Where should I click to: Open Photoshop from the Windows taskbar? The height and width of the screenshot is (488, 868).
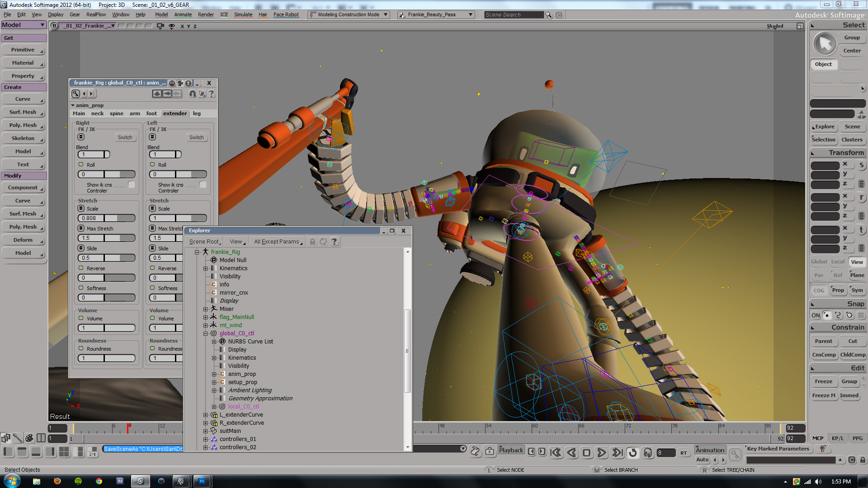[202, 481]
